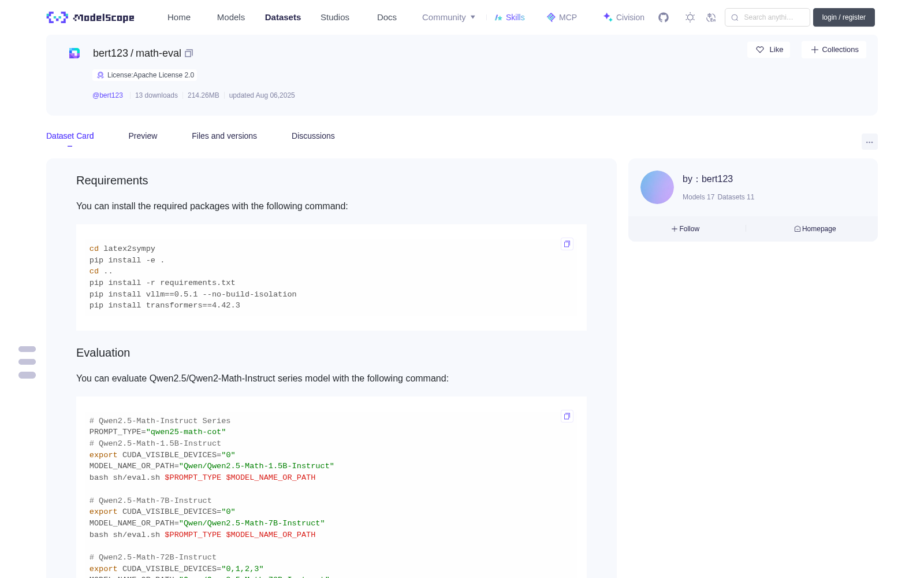Image resolution: width=924 pixels, height=578 pixels.
Task: Click Datasets 11 count in author card
Action: (x=736, y=197)
